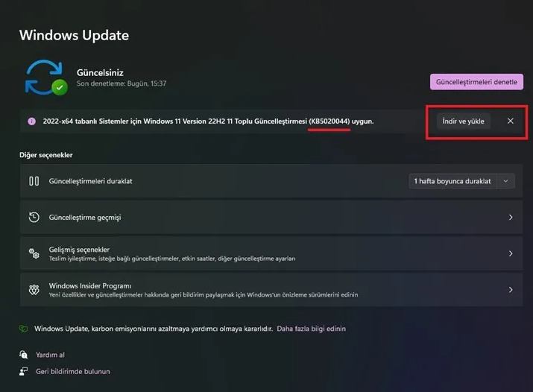Click the Geri bildirimde bulunun feedback icon

(24, 371)
